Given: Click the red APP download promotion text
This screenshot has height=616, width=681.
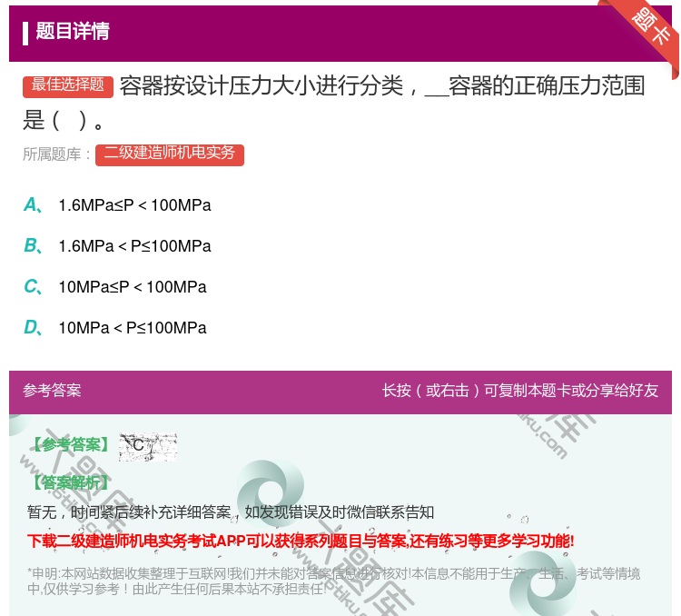Looking at the screenshot, I should click(x=301, y=541).
